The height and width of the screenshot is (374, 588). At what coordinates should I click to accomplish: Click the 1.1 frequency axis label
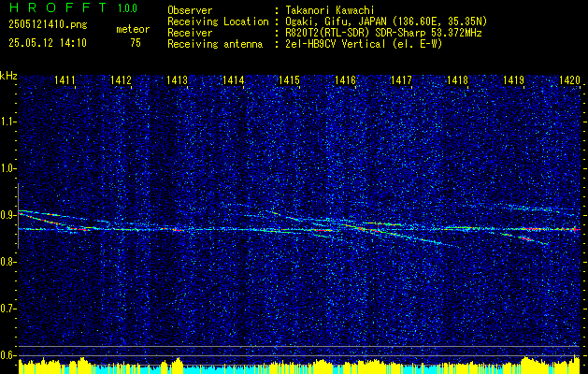(x=7, y=122)
